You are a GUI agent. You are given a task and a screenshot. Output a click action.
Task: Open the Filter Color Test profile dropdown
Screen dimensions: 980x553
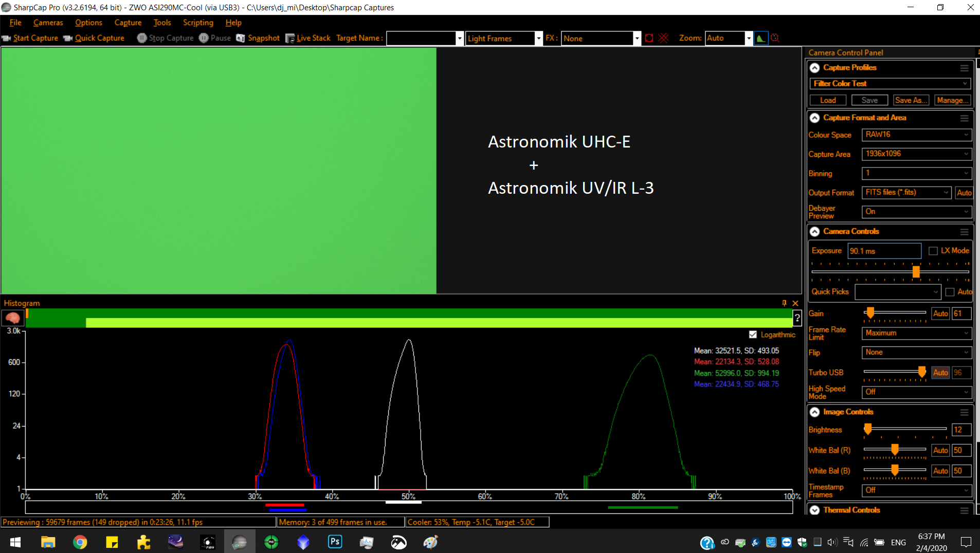click(x=890, y=83)
